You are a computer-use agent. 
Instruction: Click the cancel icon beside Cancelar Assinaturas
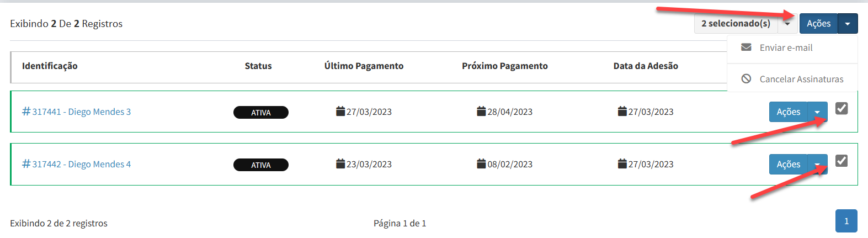tap(746, 79)
